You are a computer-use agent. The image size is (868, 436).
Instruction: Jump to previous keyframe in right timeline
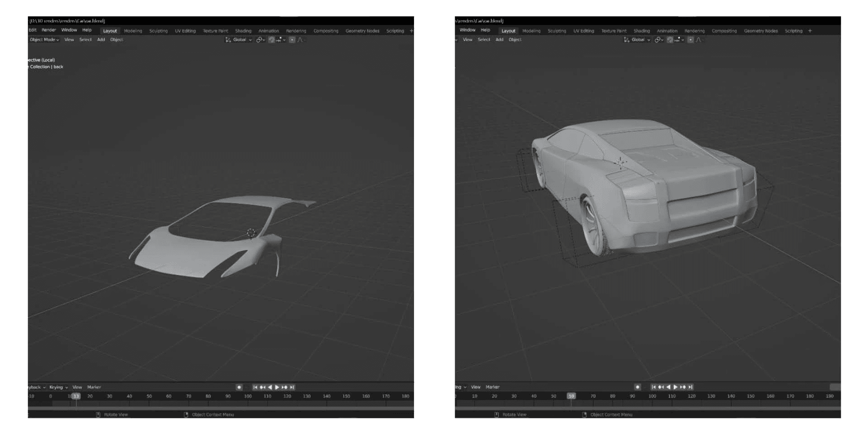[x=661, y=387]
